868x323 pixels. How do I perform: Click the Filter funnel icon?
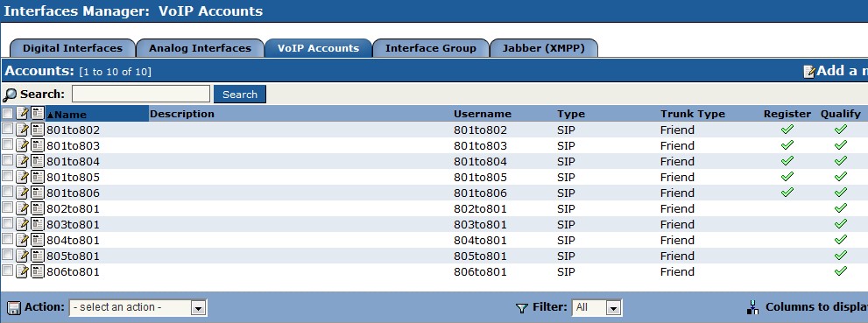(522, 308)
